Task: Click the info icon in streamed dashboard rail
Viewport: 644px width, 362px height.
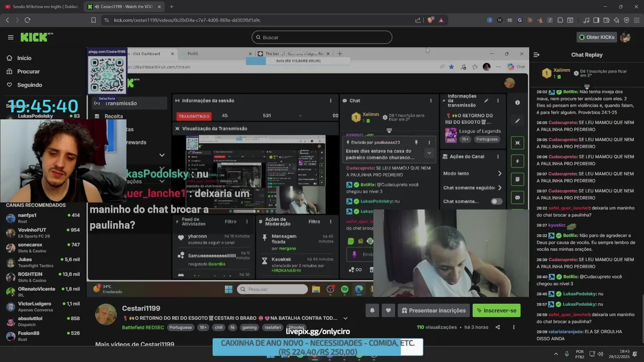Action: tap(517, 103)
